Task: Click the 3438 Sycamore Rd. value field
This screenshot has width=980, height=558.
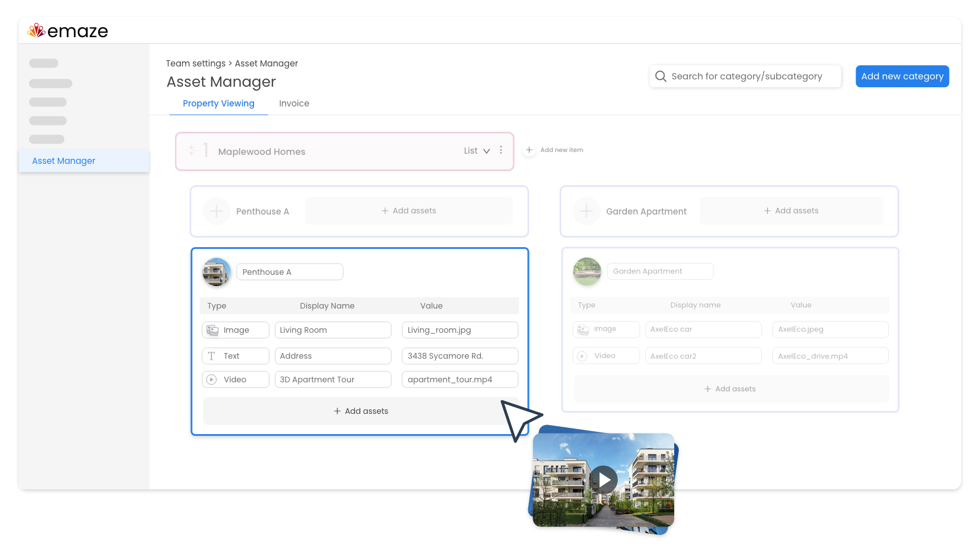Action: pos(460,356)
